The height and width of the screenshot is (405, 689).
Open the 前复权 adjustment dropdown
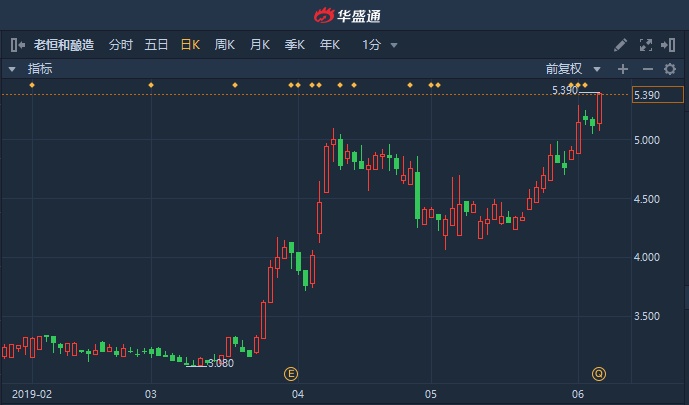(x=573, y=69)
